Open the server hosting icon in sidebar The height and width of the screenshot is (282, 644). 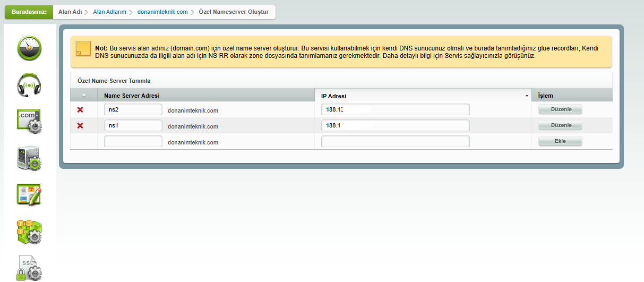click(30, 158)
